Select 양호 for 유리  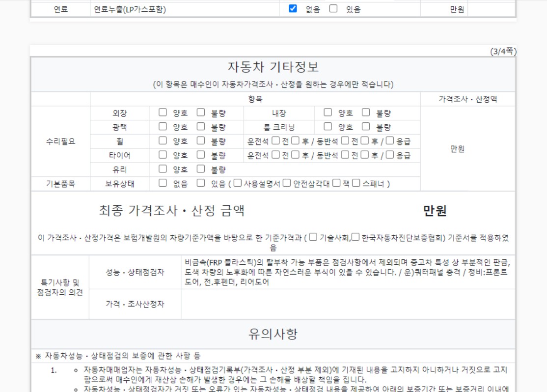pos(163,169)
